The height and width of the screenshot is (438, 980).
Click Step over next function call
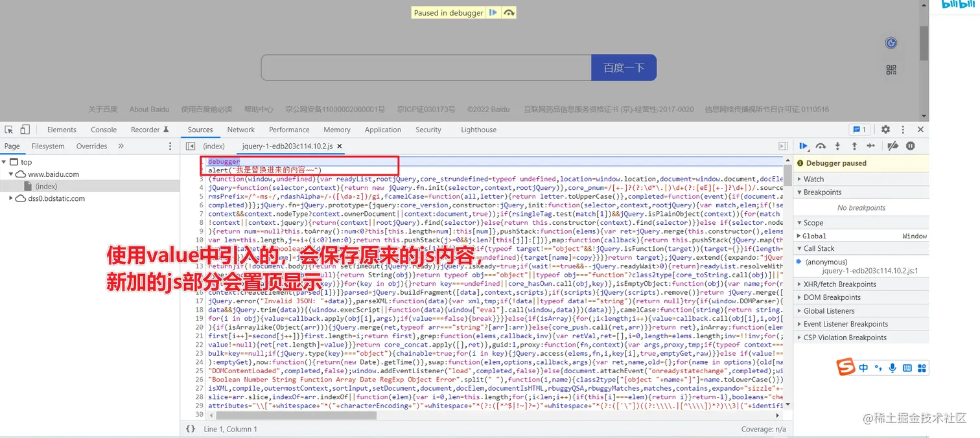coord(821,146)
